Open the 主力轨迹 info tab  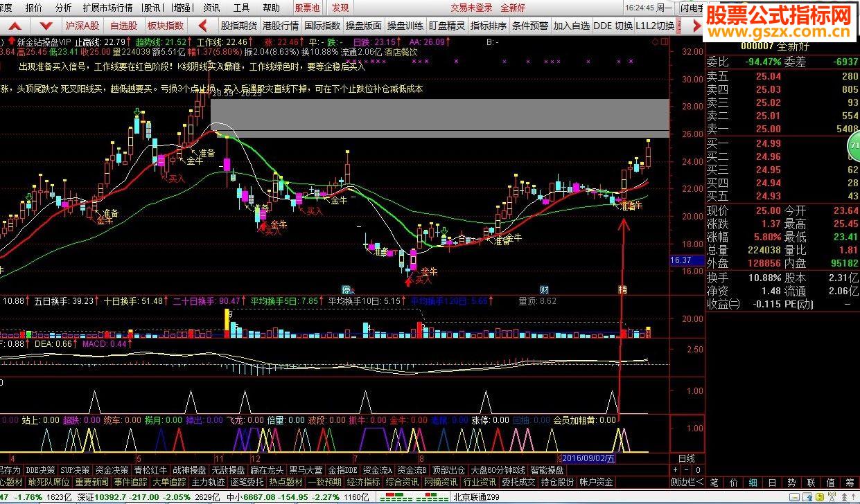[209, 482]
